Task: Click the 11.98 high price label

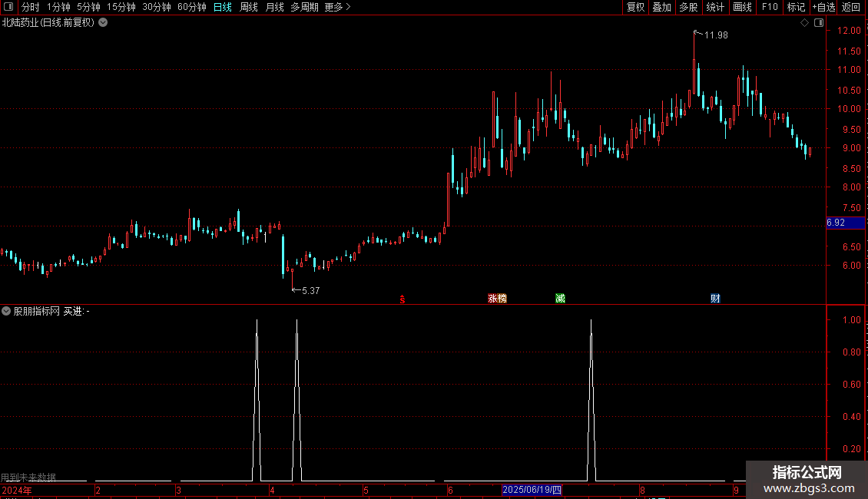Action: [716, 35]
